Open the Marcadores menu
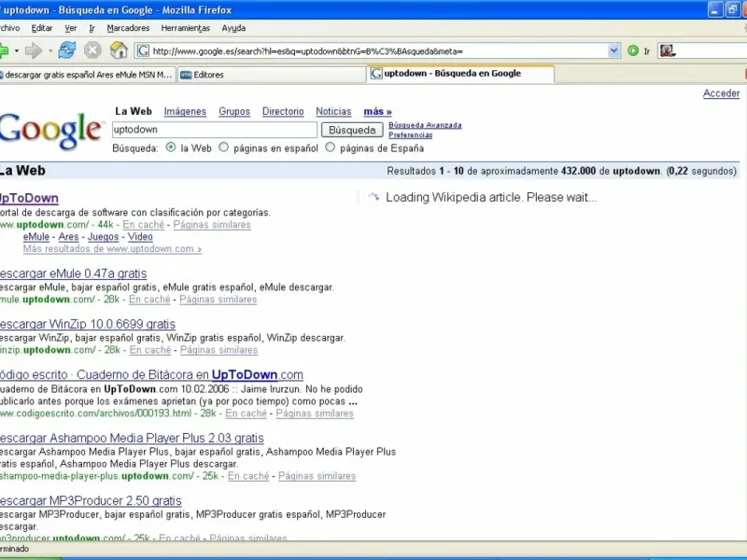The height and width of the screenshot is (560, 747). [x=128, y=28]
